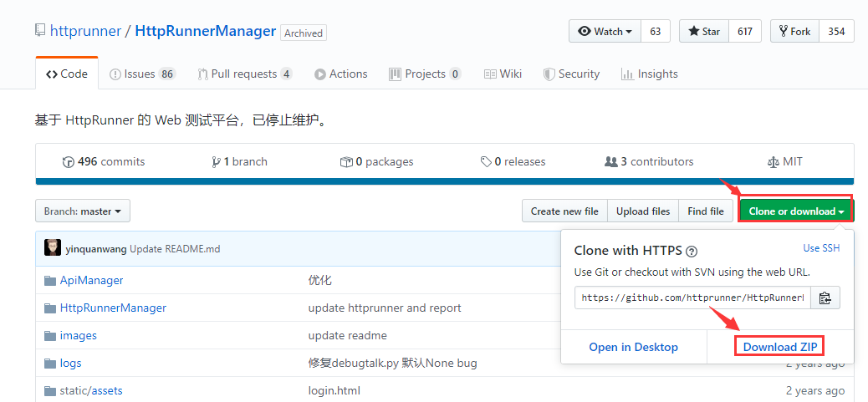Screen dimensions: 868x402
Task: Click the repository book icon beside httprunner
Action: point(40,30)
